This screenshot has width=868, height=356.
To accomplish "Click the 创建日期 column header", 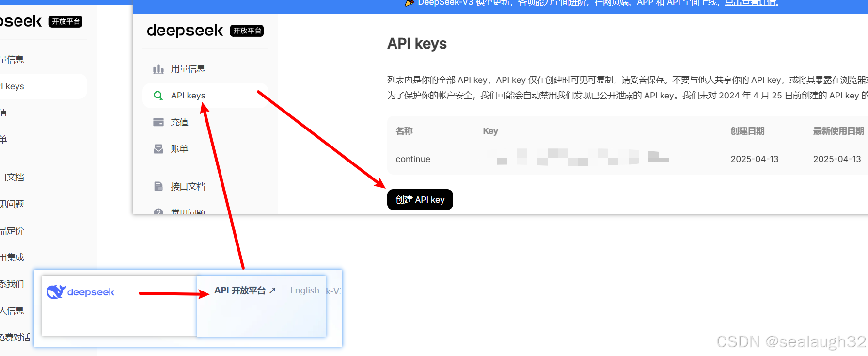I will tap(747, 131).
